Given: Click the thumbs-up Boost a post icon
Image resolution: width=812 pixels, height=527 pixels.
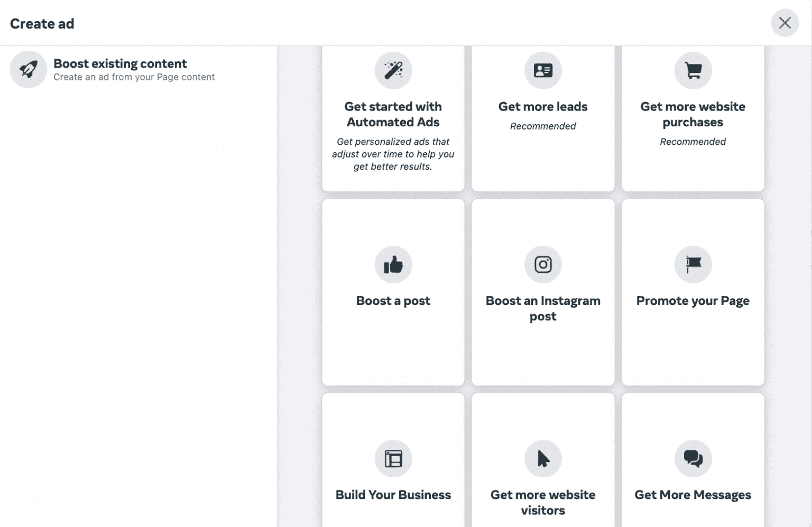Looking at the screenshot, I should coord(393,264).
